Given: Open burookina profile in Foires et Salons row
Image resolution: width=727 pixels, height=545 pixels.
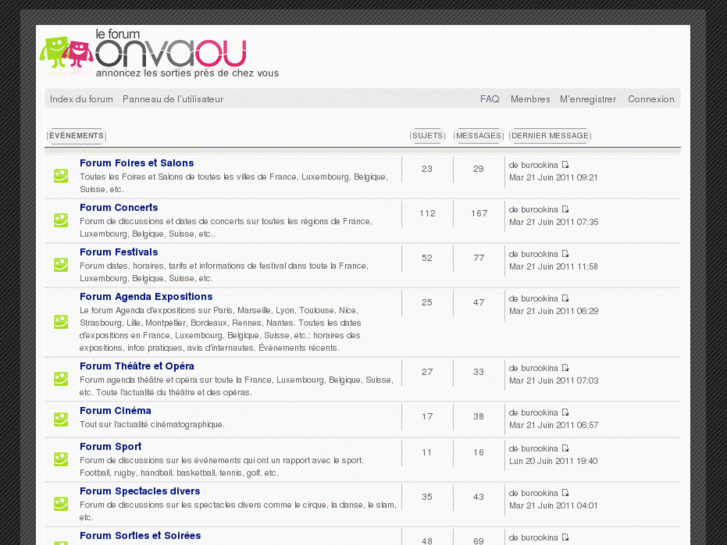Looking at the screenshot, I should [x=540, y=165].
